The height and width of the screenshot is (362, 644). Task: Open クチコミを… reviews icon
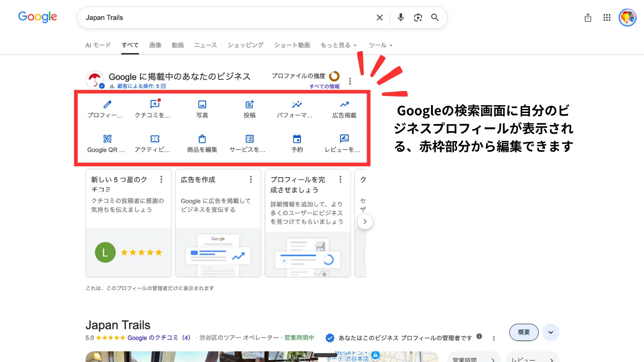click(155, 105)
